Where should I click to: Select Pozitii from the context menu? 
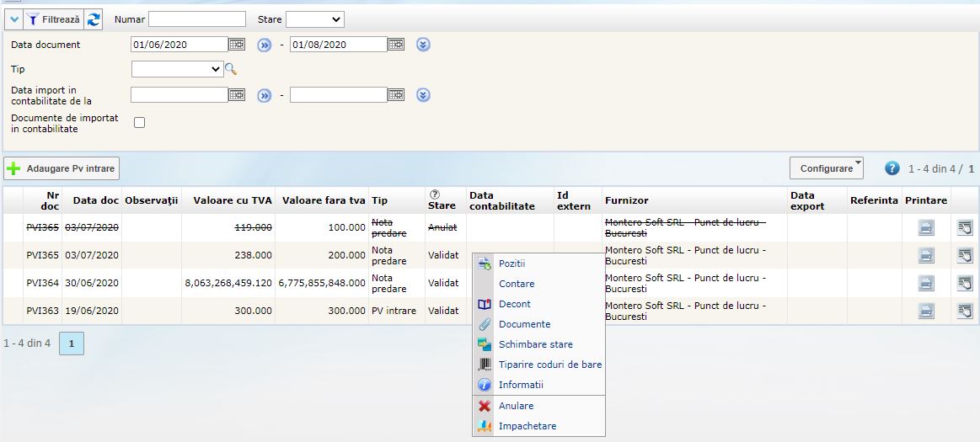click(x=511, y=264)
